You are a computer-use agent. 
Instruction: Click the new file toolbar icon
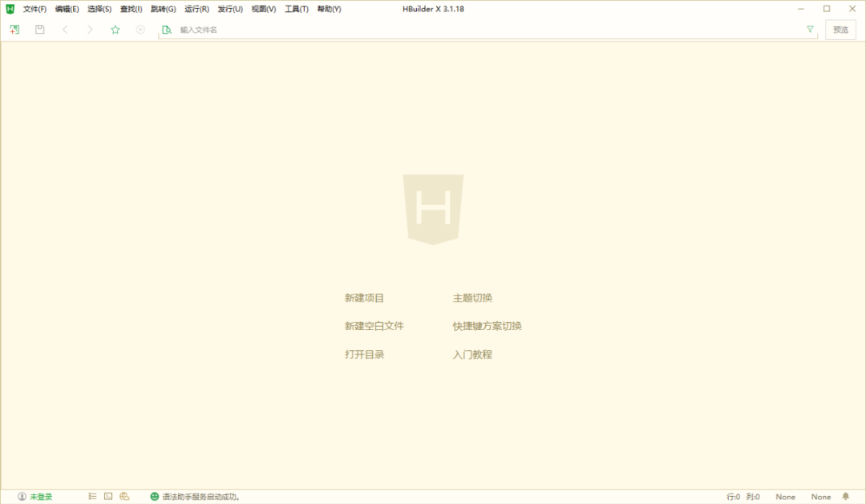click(14, 30)
